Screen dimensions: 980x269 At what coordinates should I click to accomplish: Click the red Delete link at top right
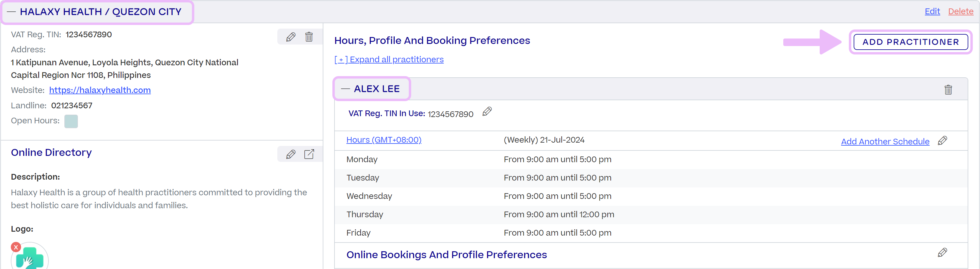(960, 11)
